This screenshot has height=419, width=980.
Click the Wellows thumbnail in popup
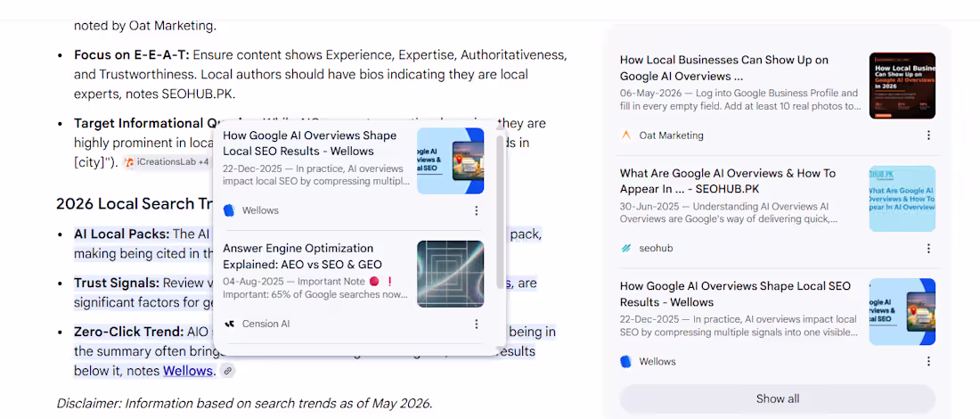pos(450,161)
